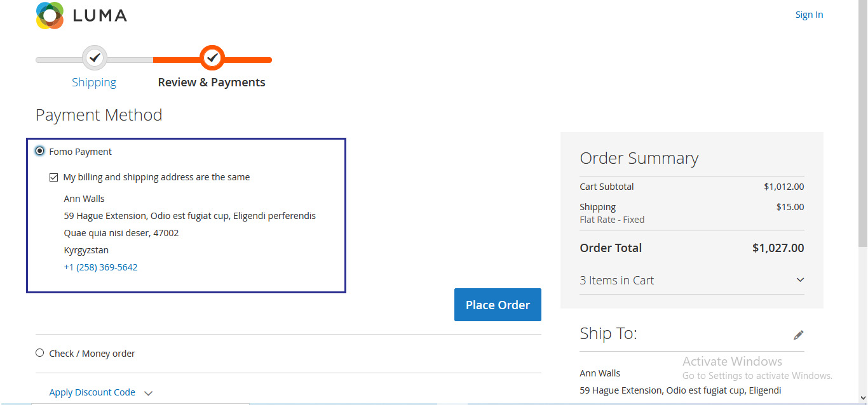Go back to the Shipping step label
Viewport: 868px width, 405px height.
coord(94,83)
